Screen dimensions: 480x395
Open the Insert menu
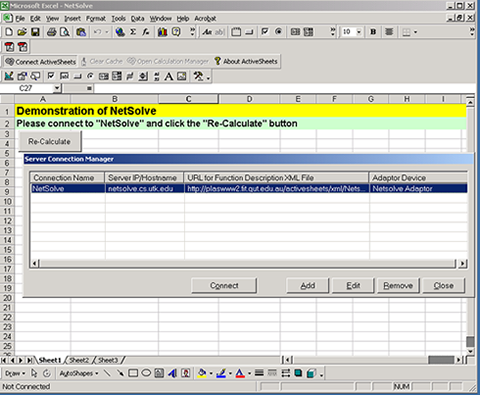pos(72,19)
